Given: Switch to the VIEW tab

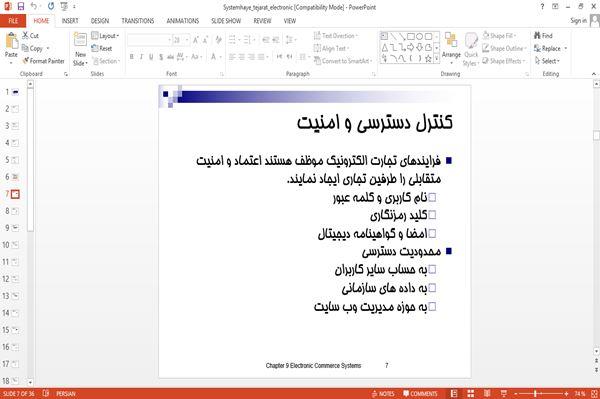Looking at the screenshot, I should point(290,21).
